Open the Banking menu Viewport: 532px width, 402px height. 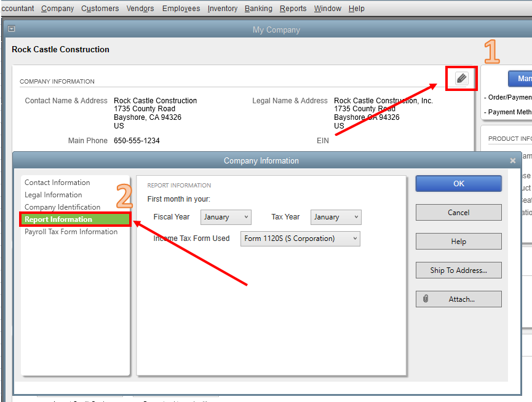pos(258,9)
